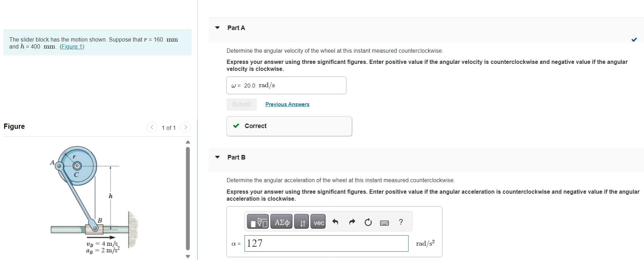Insert a vector with the vec icon

pos(318,222)
